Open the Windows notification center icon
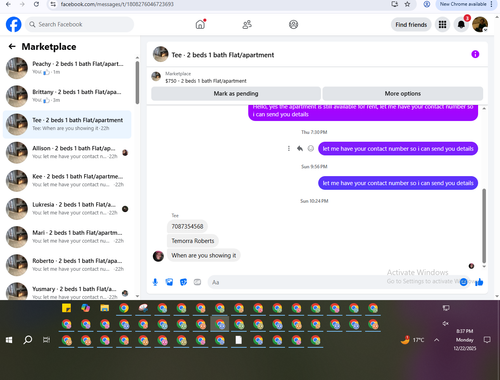Screen dimensions: 500x380 487,340
